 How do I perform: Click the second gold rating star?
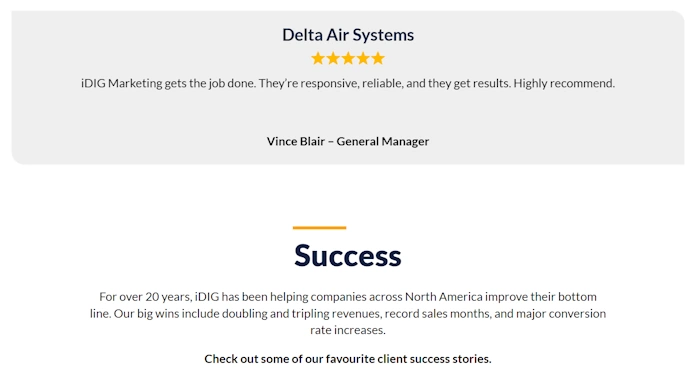pos(333,58)
